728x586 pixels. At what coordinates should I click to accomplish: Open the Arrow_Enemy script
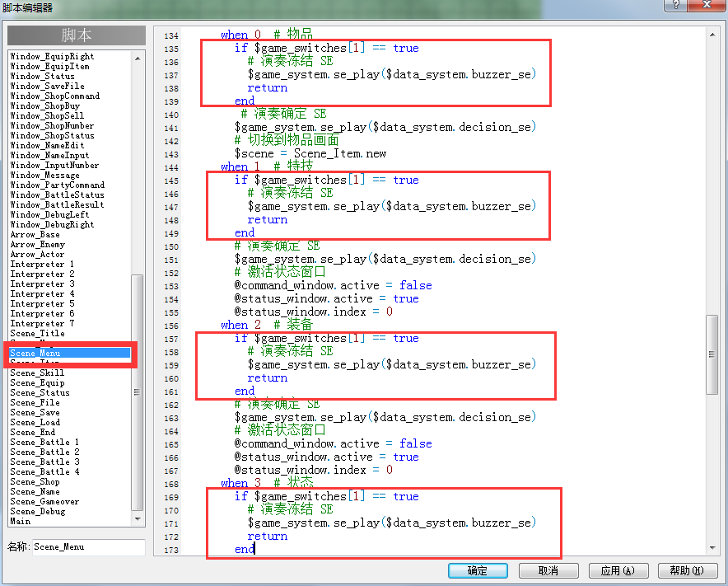point(38,245)
